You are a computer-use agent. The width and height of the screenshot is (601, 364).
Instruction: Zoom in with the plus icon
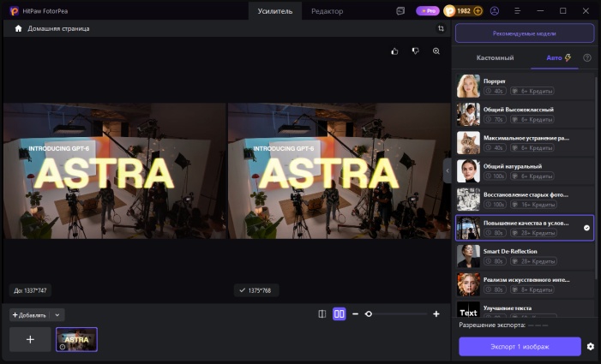coord(436,313)
